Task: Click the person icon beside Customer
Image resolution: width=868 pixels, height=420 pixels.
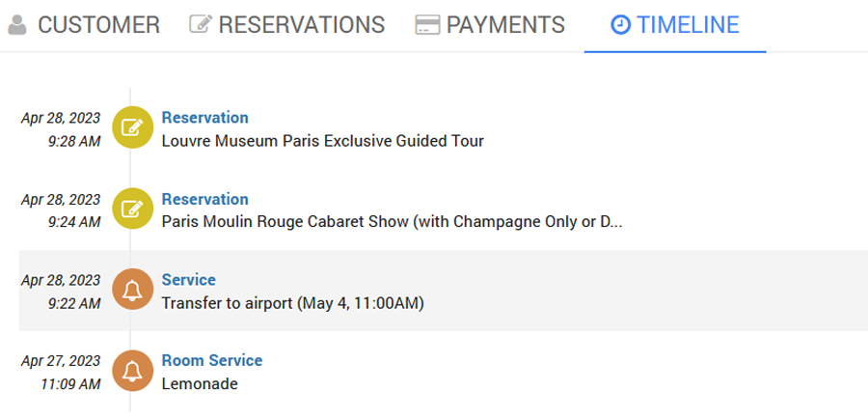Action: point(17,25)
